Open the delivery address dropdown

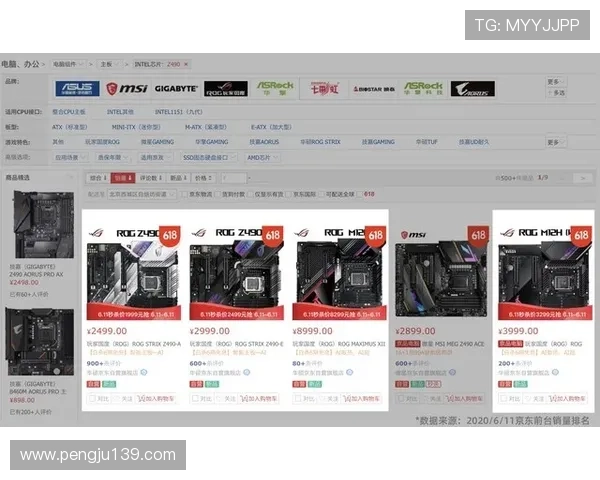[142, 194]
